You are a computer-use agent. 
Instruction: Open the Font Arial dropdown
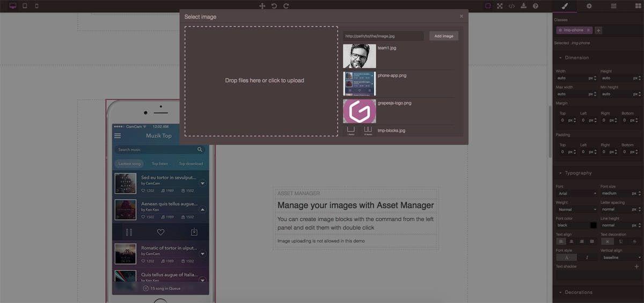coord(576,193)
